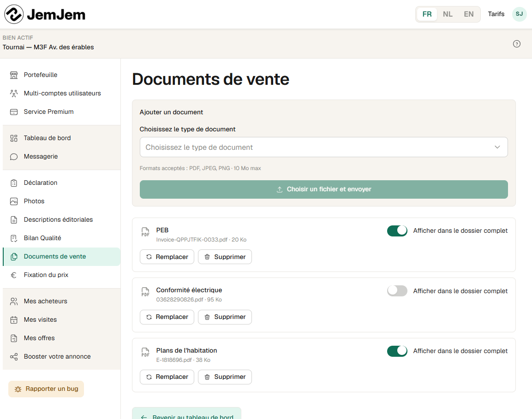
Task: Switch language to FR
Action: pyautogui.click(x=427, y=14)
